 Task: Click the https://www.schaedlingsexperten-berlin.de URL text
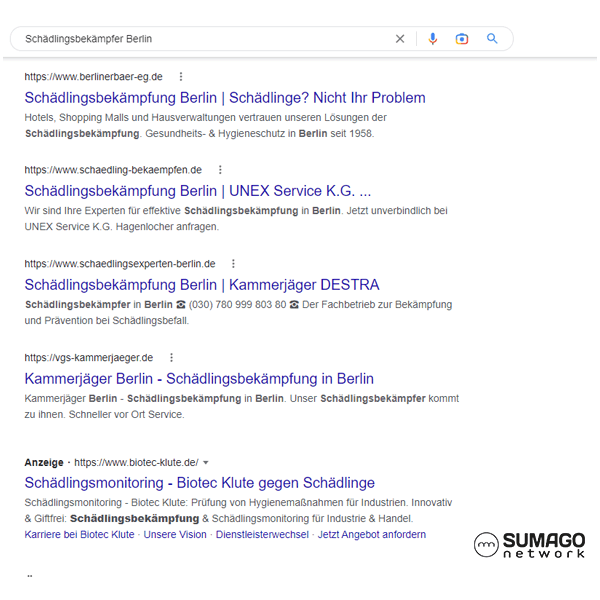point(120,264)
